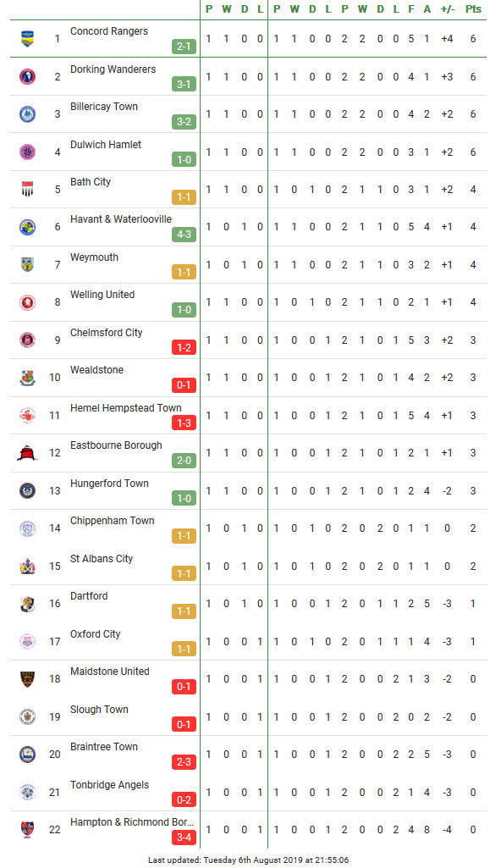The height and width of the screenshot is (868, 501).
Task: Click the +/- goal difference column header
Action: tap(448, 8)
